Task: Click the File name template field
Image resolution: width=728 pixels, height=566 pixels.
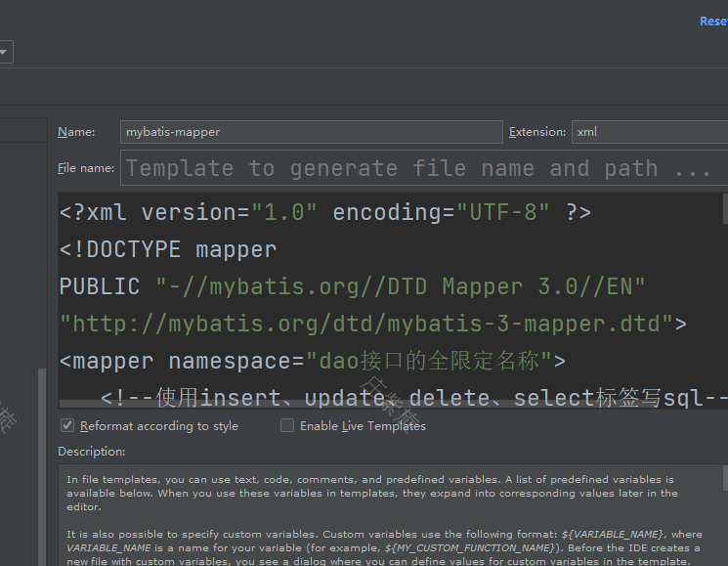Action: coord(424,167)
